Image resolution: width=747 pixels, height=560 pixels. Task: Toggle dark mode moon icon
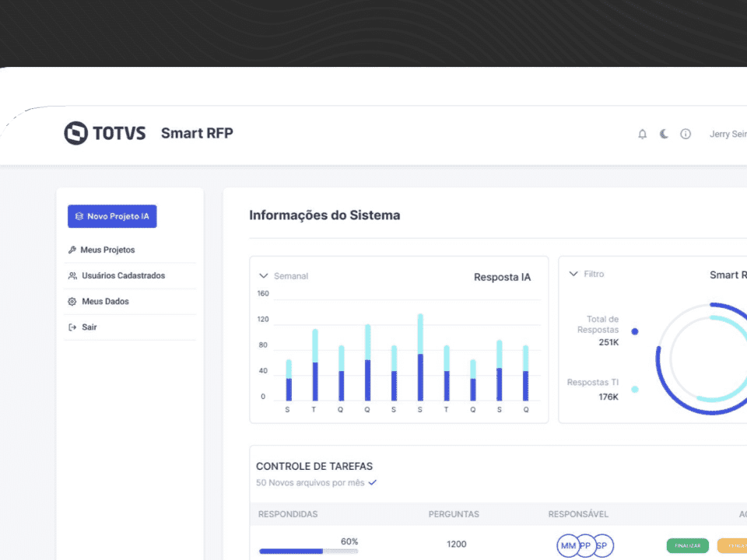point(664,134)
